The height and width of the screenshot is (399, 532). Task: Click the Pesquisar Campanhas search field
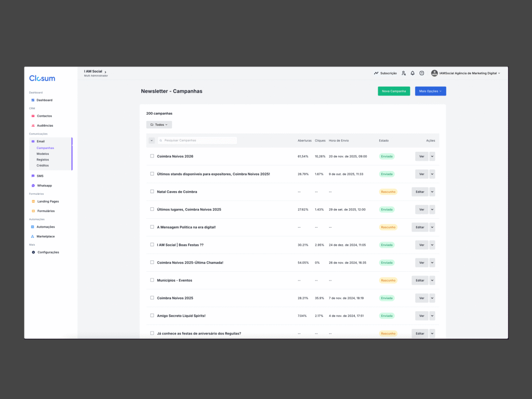pos(198,140)
